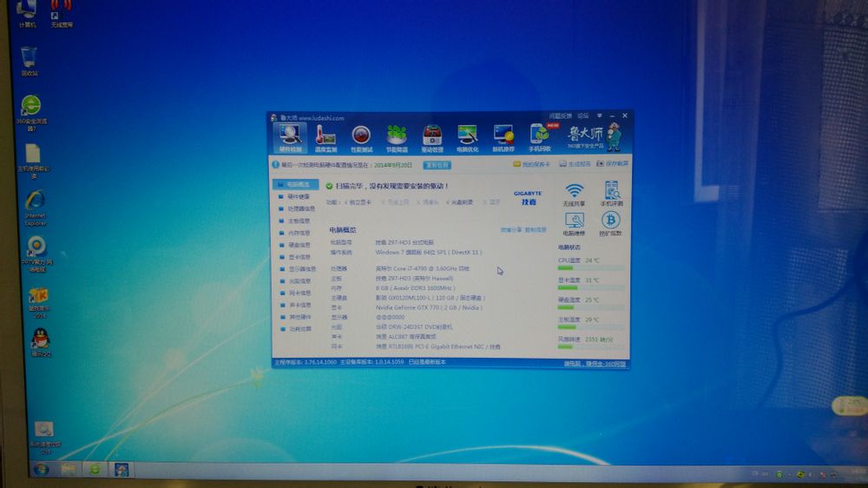Click the GIGABYTE 技嘉 brand logo
This screenshot has width=868, height=488.
click(528, 198)
